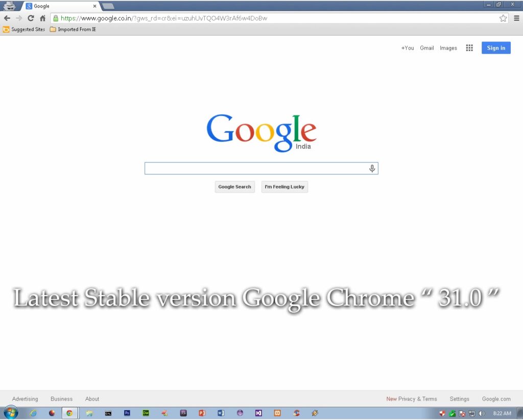The height and width of the screenshot is (420, 523).
Task: Click the browser forward arrow
Action: 19,18
